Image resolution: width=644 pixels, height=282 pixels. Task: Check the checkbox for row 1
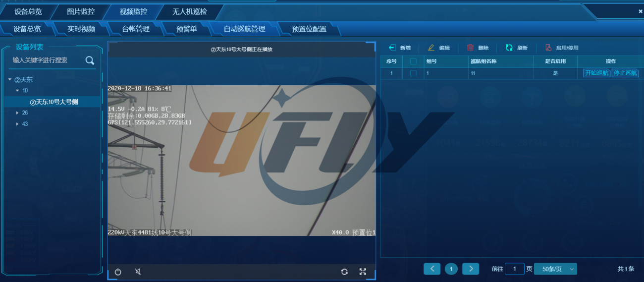click(x=413, y=73)
